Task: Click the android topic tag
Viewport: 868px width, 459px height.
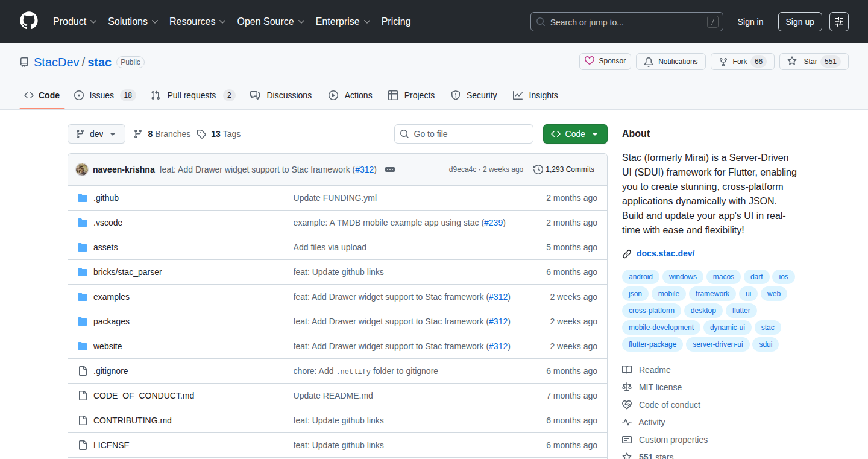Action: [x=641, y=277]
